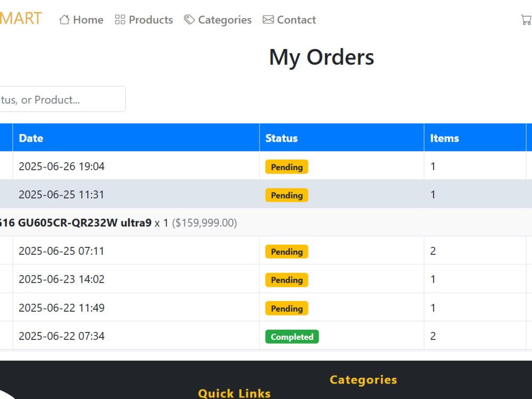Click the Home house icon
This screenshot has height=399, width=532.
click(x=64, y=20)
